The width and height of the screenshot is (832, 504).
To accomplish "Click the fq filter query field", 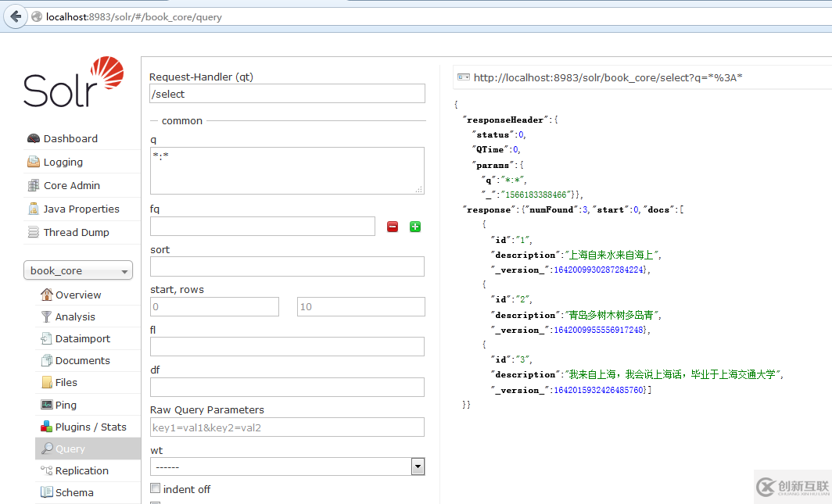I will [x=263, y=227].
